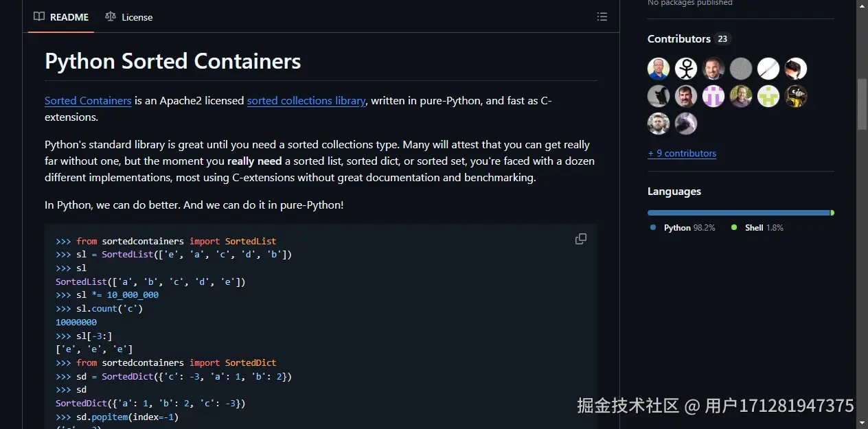Click the line sl = SortedList(['e', 'a'...
Viewport: 868px width, 429px height.
(x=174, y=255)
